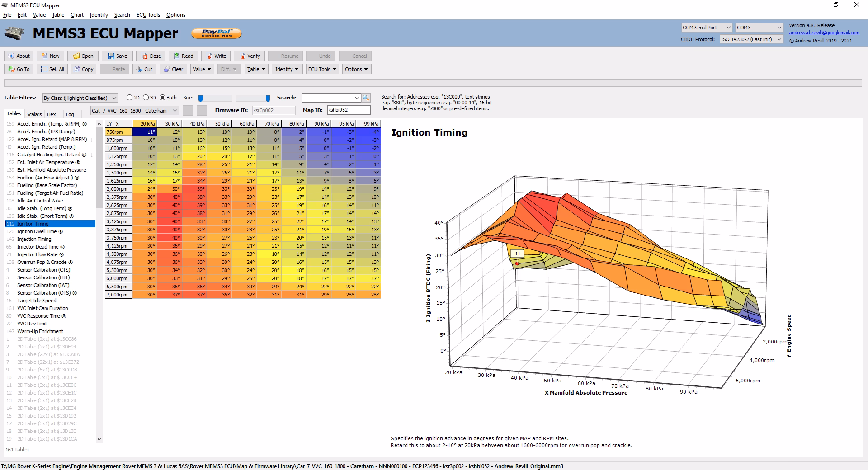Screen dimensions: 868x470
Task: Select Fuelling (Target Air Fuel Ratio) table
Action: tap(50, 193)
